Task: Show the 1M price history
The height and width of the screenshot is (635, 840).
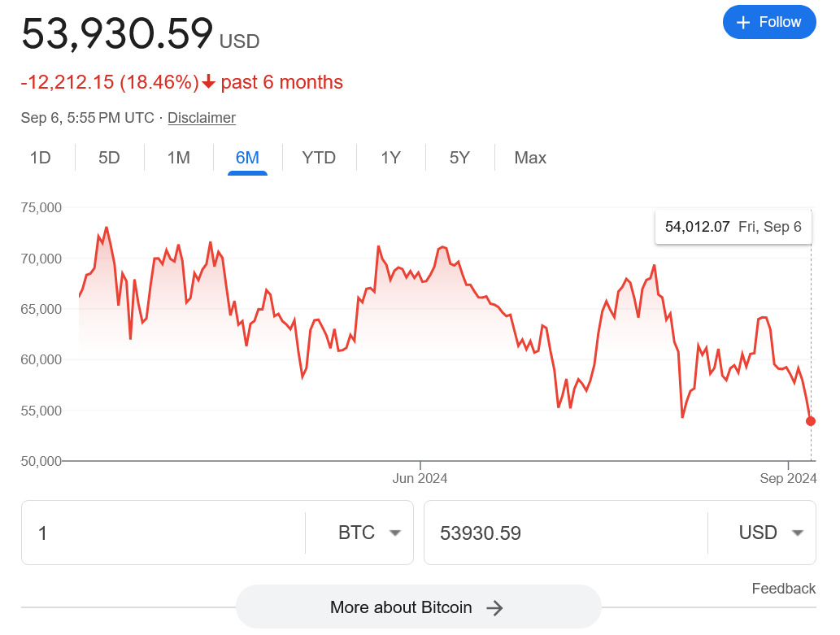Action: [179, 158]
